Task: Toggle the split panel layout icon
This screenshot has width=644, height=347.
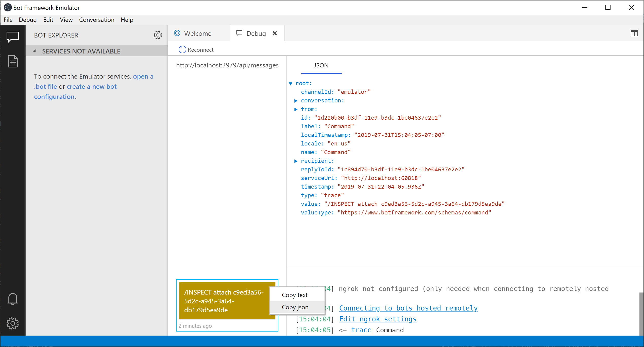Action: (634, 33)
